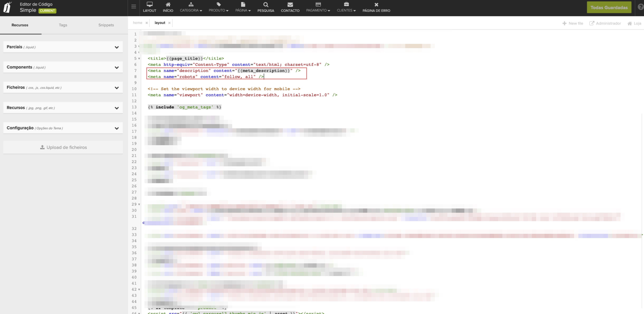This screenshot has height=314, width=644.
Task: Expand the Recursos images section chevron
Action: coord(117,108)
